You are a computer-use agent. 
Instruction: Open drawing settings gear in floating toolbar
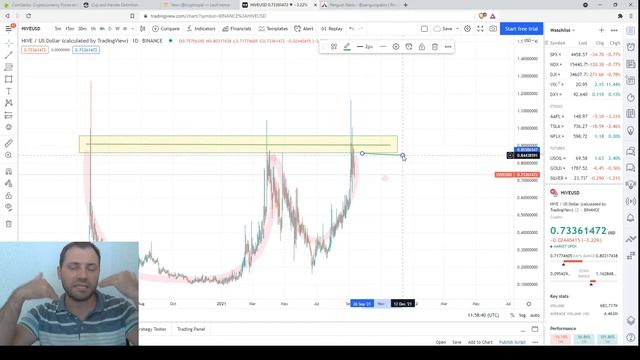(396, 47)
